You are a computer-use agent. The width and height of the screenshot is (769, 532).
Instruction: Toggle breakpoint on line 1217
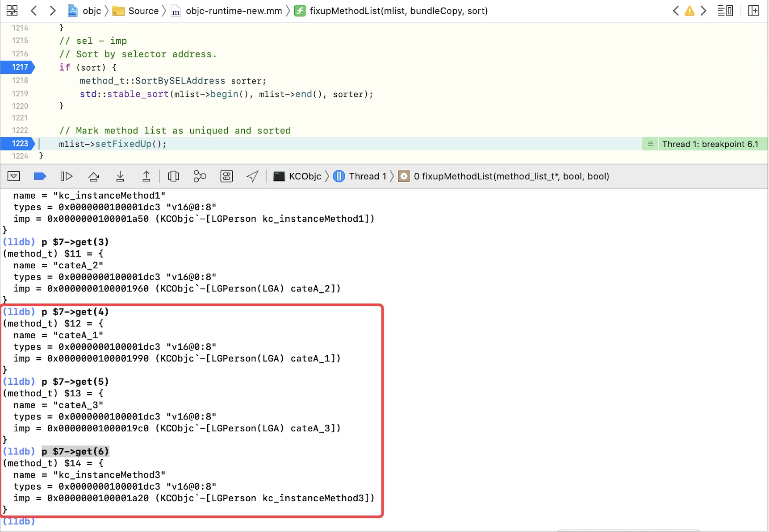pos(18,67)
